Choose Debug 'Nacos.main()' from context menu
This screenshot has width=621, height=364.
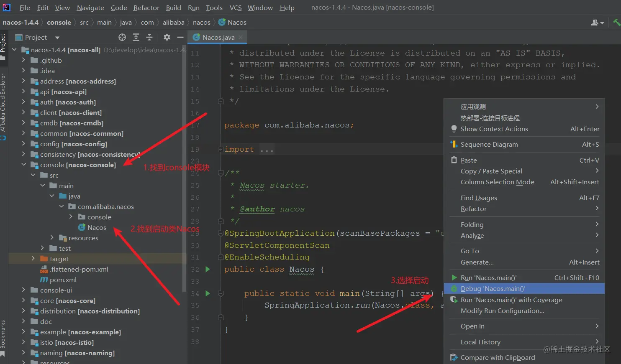(x=524, y=289)
